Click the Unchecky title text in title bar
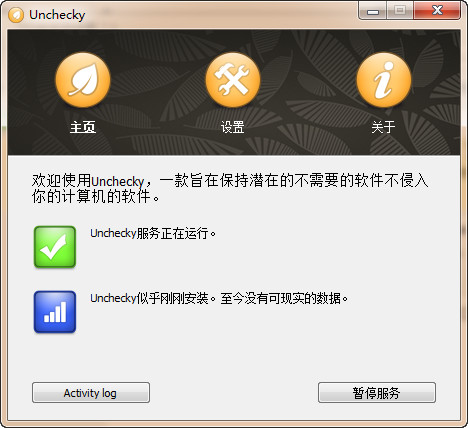Screen dimensions: 468x428 click(x=57, y=15)
